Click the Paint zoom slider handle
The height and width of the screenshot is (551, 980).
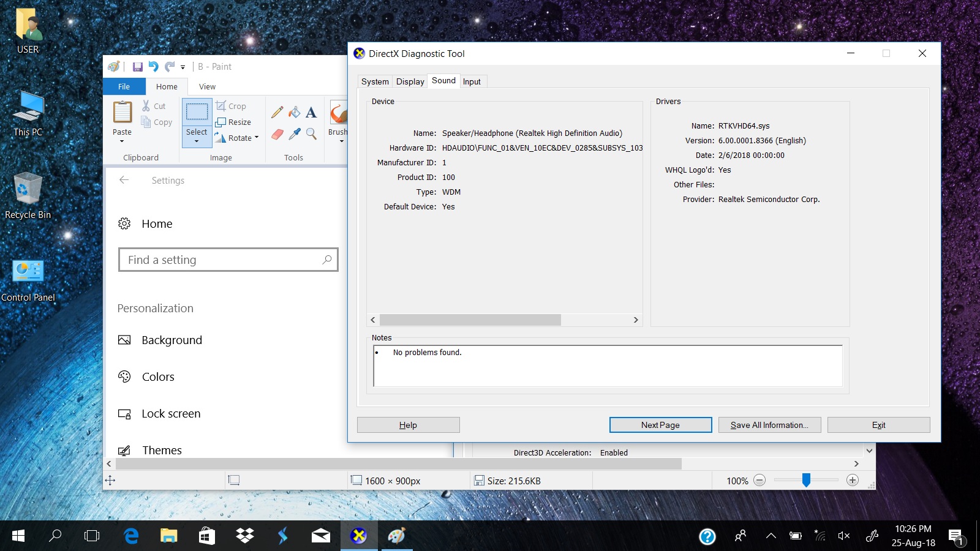pos(806,481)
